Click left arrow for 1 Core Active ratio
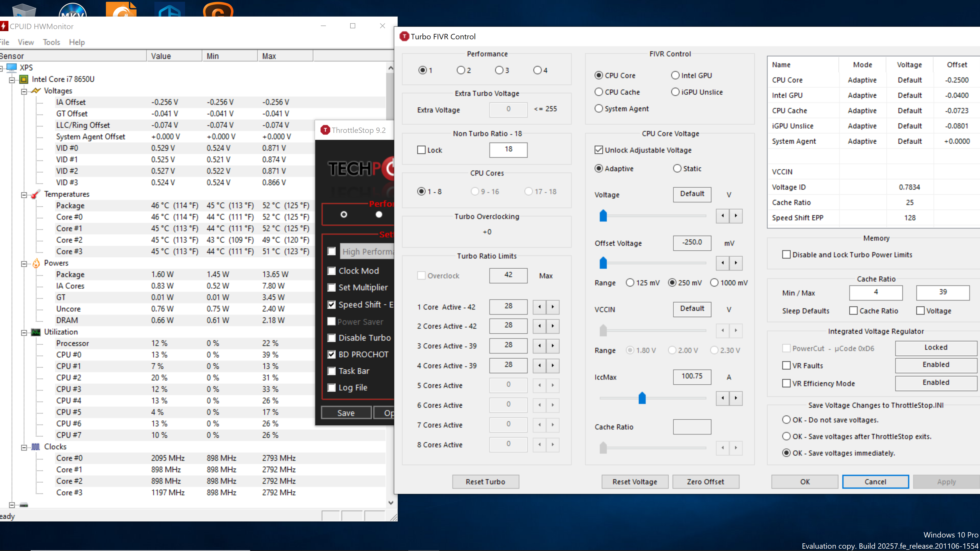 pyautogui.click(x=540, y=307)
